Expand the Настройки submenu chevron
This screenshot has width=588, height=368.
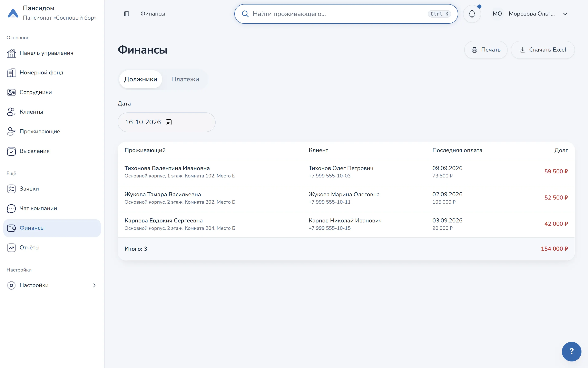[94, 285]
